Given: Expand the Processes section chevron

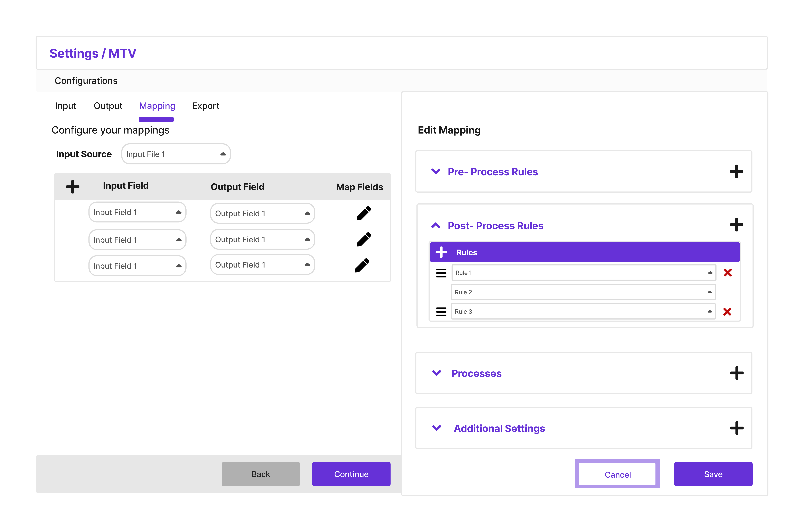Looking at the screenshot, I should click(x=437, y=373).
